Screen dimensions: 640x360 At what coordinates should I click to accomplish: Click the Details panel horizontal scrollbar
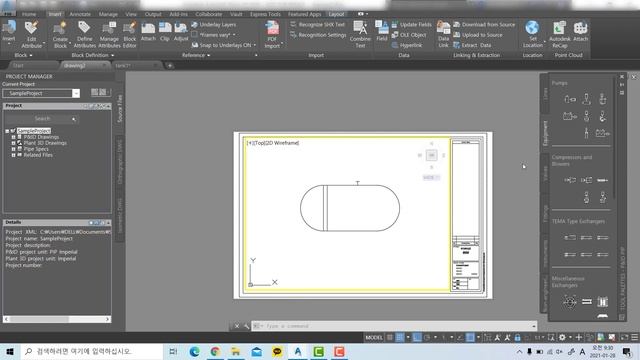[56, 319]
